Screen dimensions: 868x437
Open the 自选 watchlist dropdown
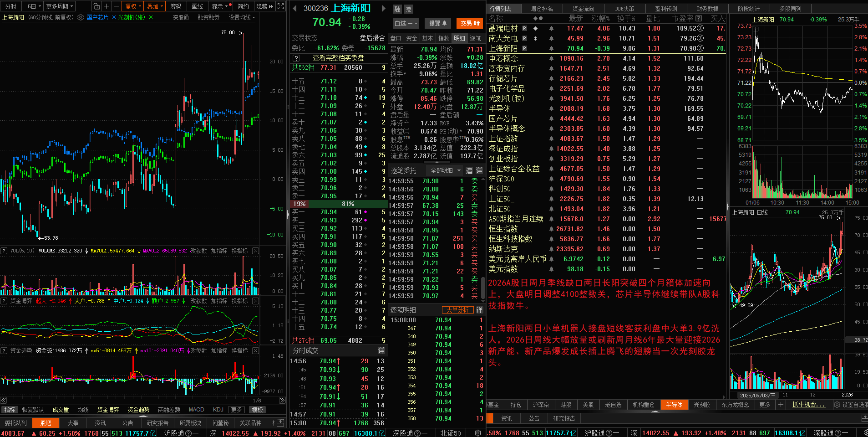[x=405, y=23]
